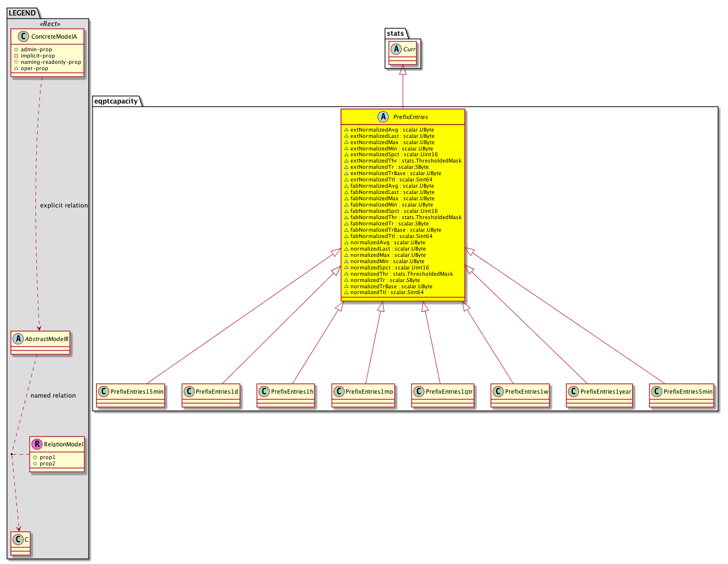Click the PrefixEntries1qtr class box
Image resolution: width=728 pixels, height=564 pixels.
[442, 396]
